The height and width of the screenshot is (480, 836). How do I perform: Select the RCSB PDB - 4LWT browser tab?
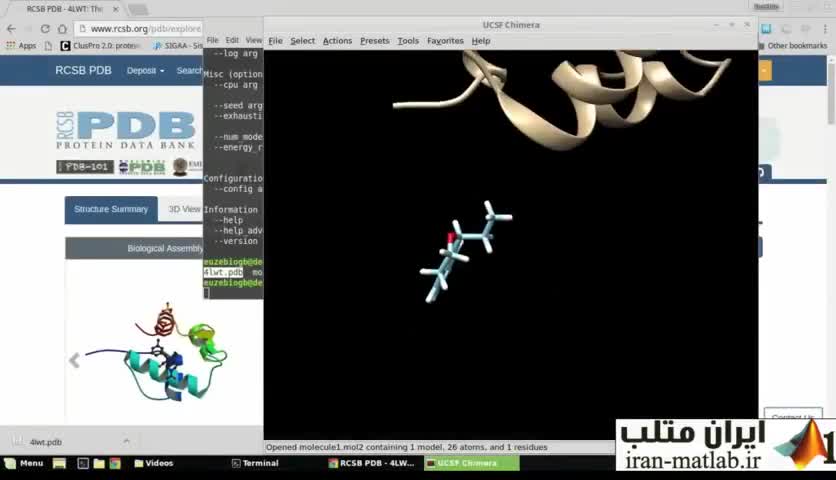(64, 9)
